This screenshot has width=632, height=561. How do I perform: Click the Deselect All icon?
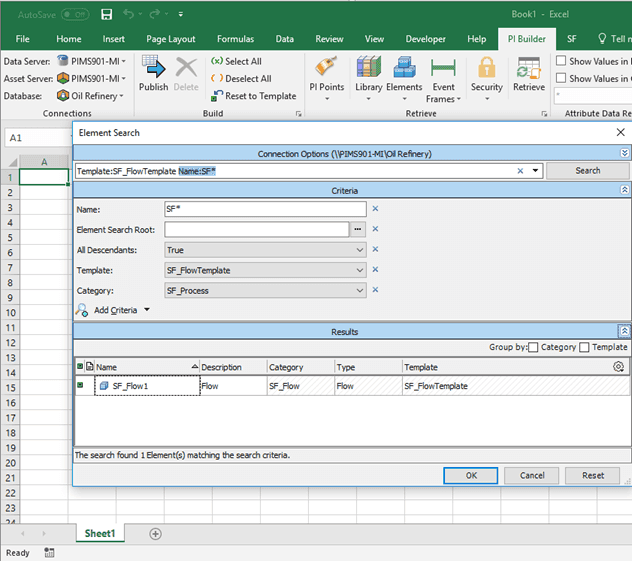tap(217, 78)
